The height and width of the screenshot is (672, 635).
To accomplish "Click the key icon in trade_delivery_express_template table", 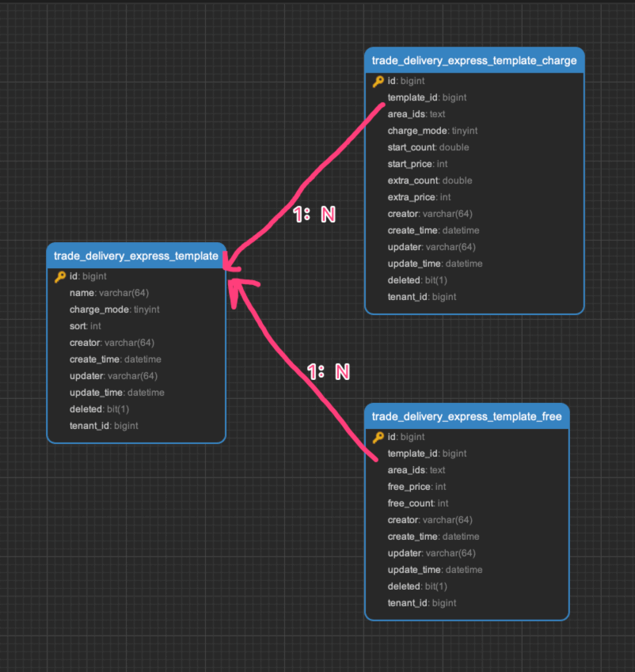I will (60, 277).
